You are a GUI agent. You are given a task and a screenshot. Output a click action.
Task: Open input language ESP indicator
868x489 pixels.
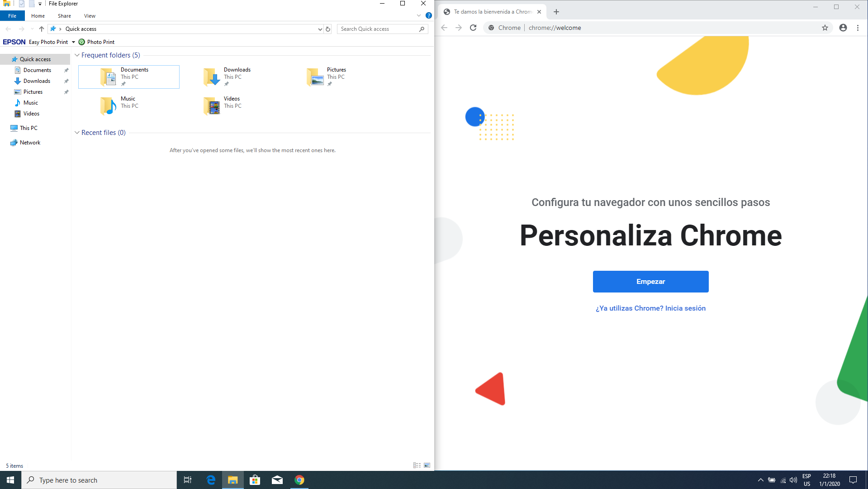pos(806,480)
